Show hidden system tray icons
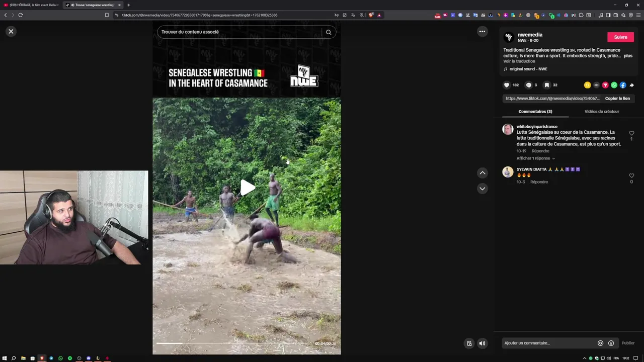 click(585, 358)
